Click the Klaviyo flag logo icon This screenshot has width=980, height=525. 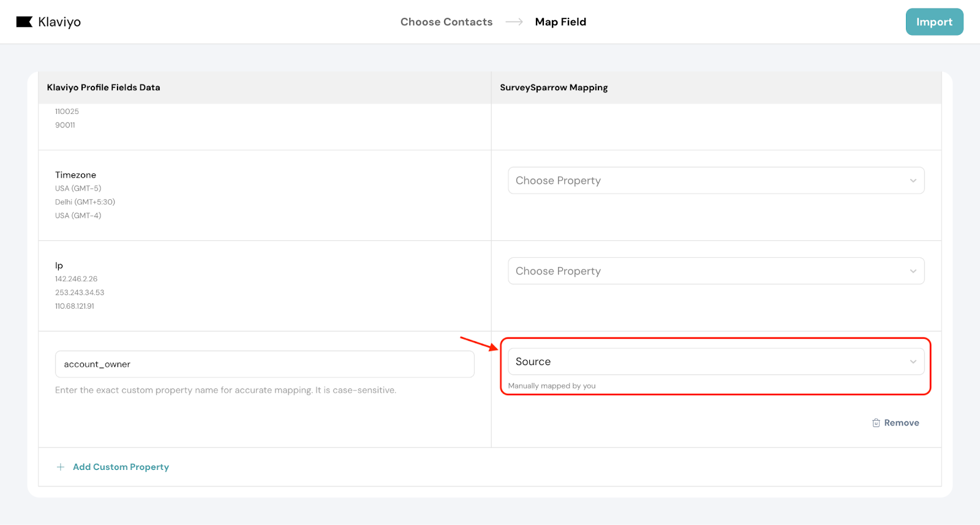[x=24, y=22]
